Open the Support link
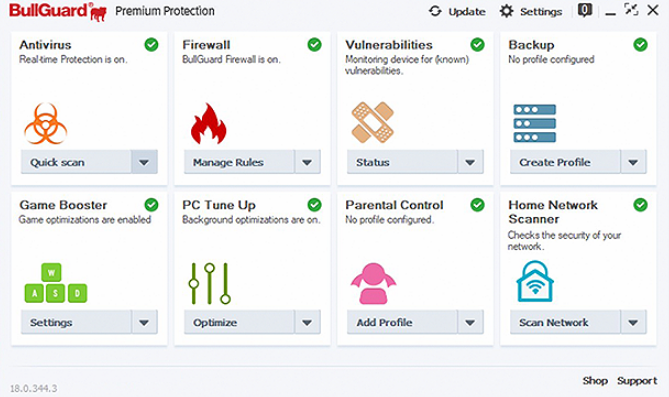Viewport: 669px width, 397px height. point(637,381)
